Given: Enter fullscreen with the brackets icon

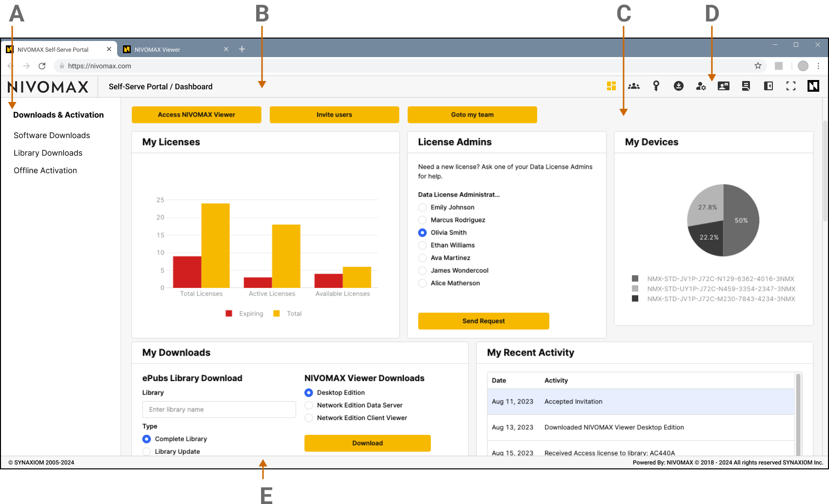Looking at the screenshot, I should click(x=791, y=86).
